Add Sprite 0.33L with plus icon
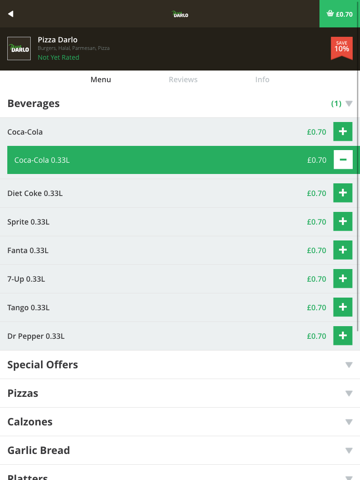360x480 pixels. pyautogui.click(x=343, y=221)
